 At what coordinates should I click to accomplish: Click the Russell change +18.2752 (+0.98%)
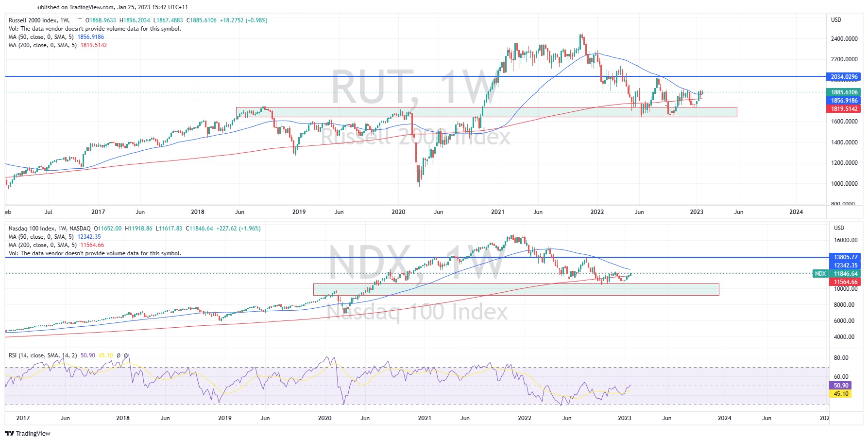(243, 20)
